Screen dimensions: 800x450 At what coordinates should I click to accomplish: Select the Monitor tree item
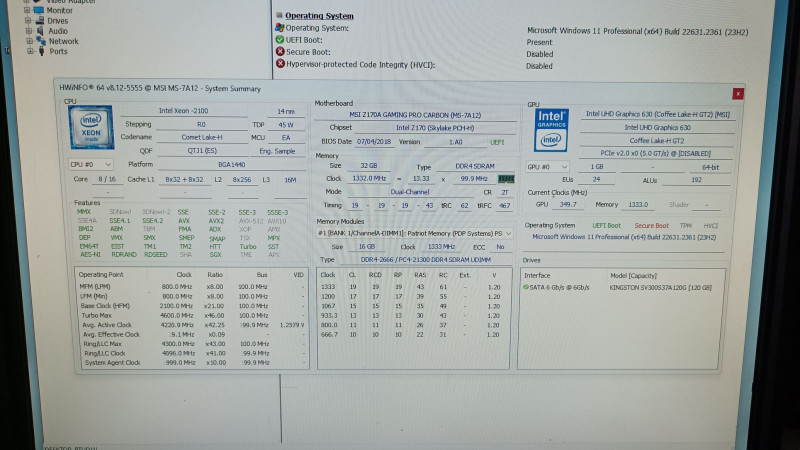tap(60, 10)
